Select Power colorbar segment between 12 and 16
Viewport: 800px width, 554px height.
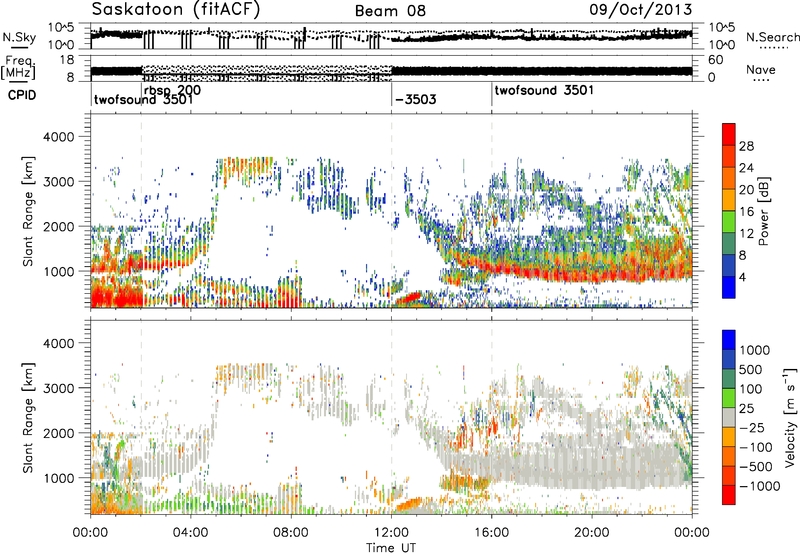[x=729, y=222]
